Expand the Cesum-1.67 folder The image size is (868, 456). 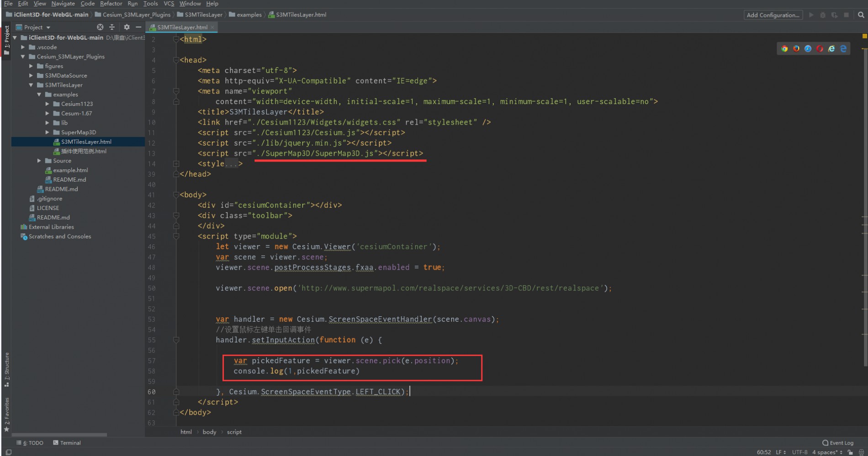point(47,113)
